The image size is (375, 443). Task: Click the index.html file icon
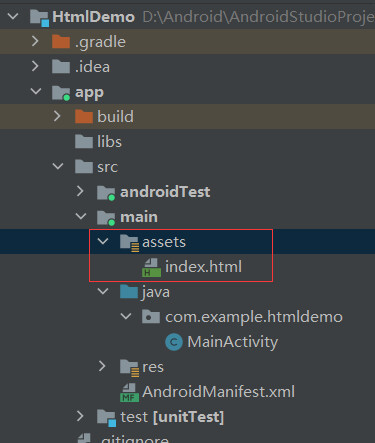point(151,267)
